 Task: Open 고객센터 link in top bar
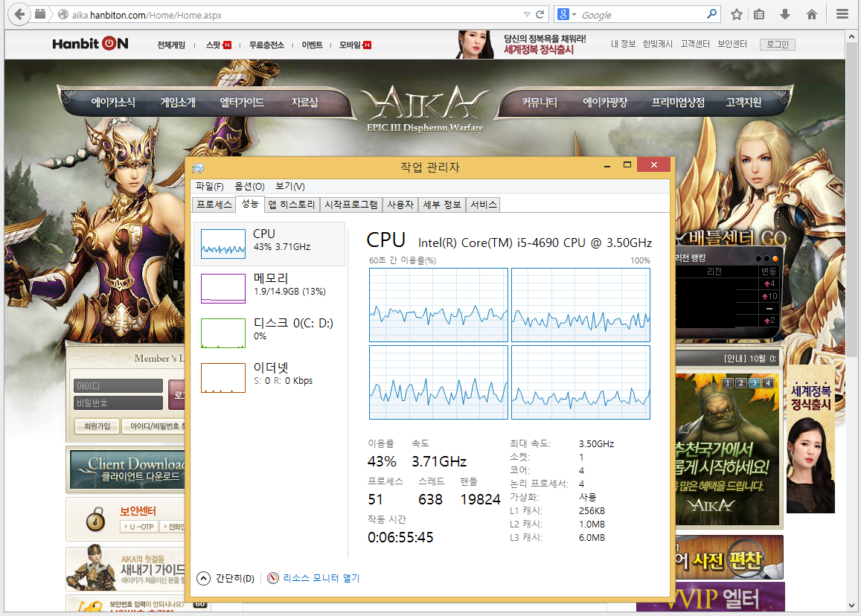694,44
